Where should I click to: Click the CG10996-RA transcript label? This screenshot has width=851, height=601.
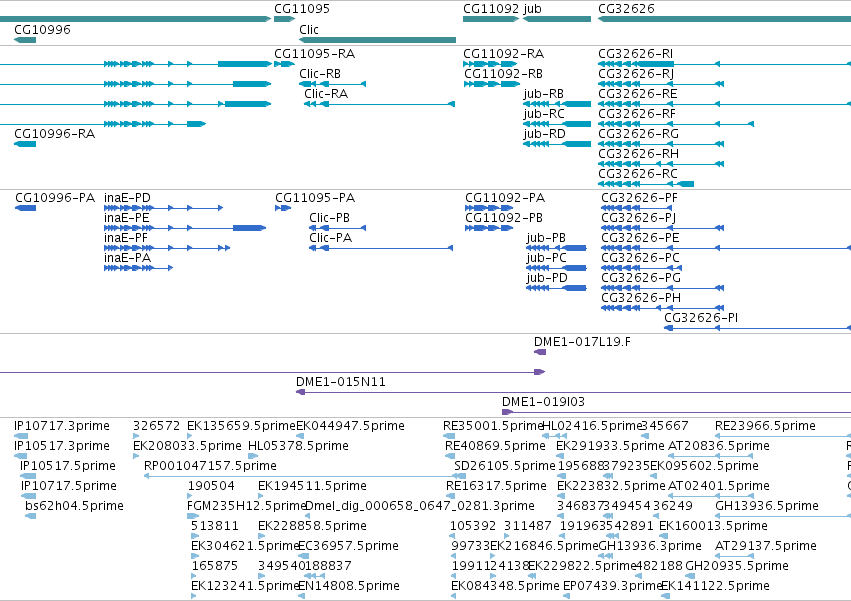tap(54, 134)
